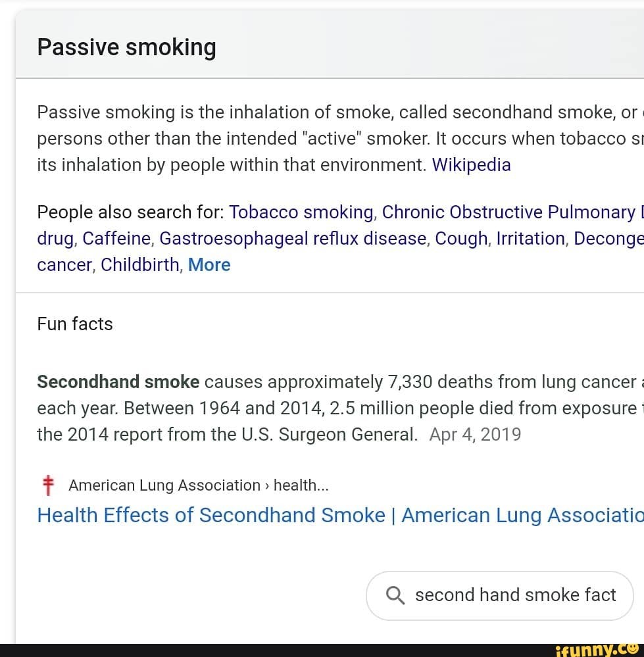Open the Childbirth related search
The image size is (644, 657).
pos(140,264)
